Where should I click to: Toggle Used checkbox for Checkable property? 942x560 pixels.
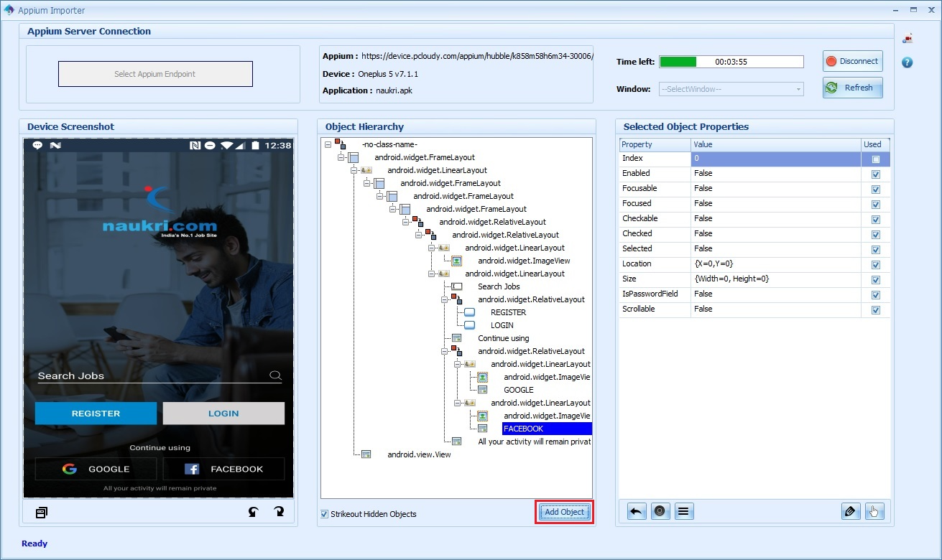pos(875,219)
